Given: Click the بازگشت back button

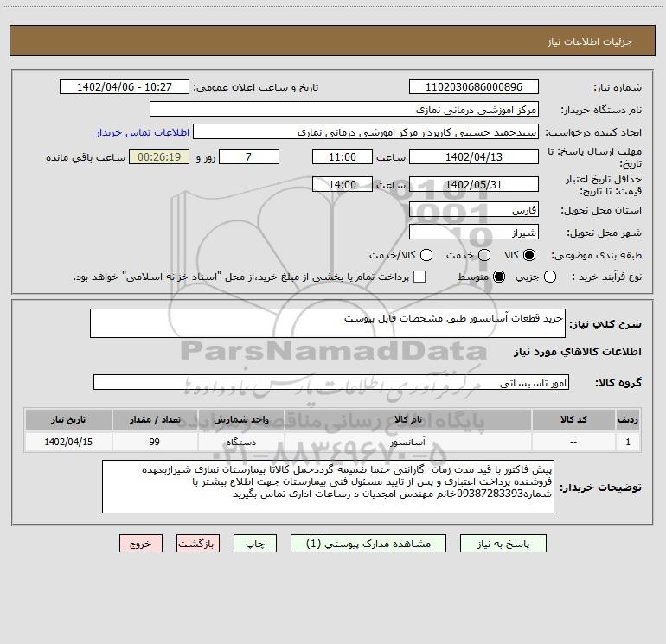Looking at the screenshot, I should coord(198,544).
